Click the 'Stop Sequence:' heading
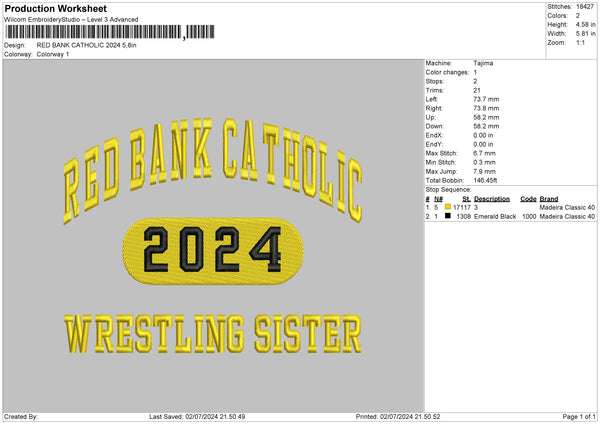 [x=448, y=190]
